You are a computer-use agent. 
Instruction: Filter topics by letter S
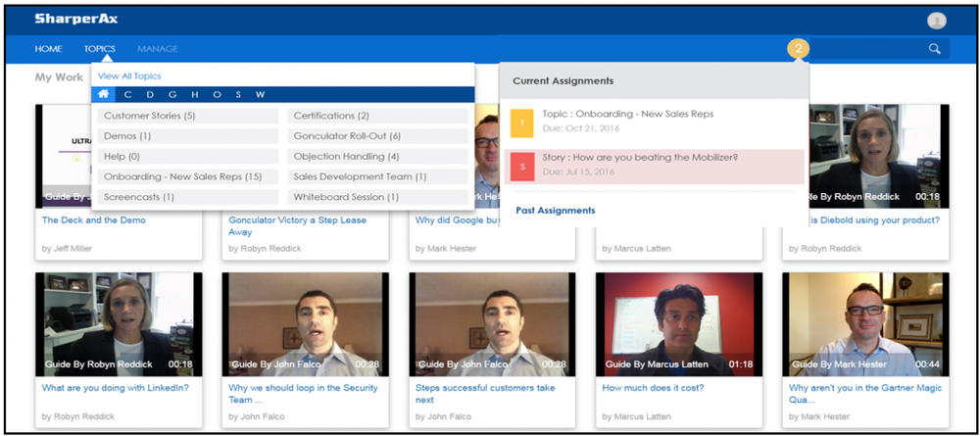(238, 95)
